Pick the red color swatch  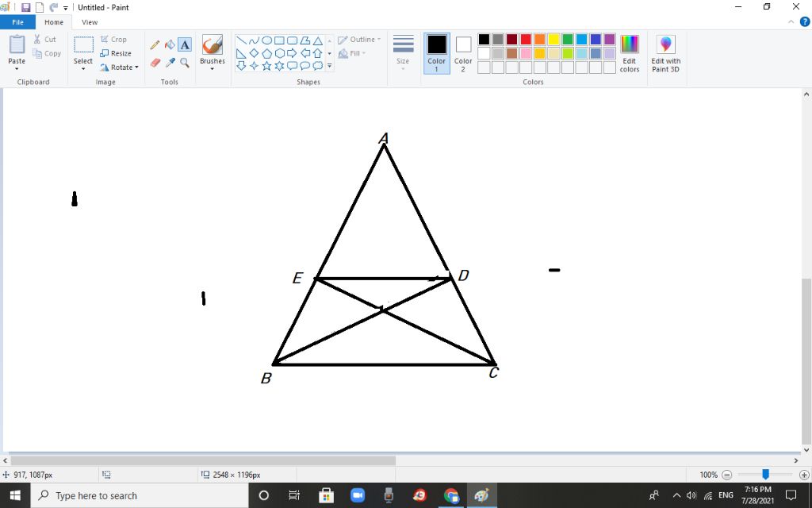(526, 40)
